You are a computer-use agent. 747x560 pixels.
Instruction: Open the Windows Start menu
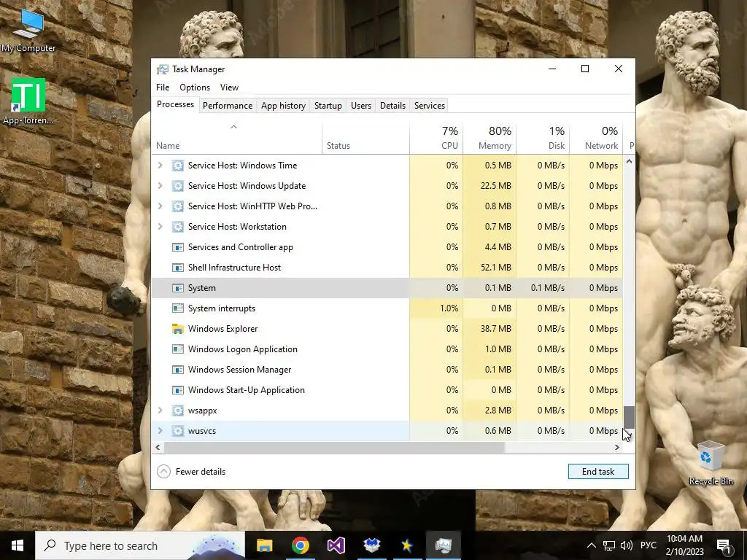18,545
